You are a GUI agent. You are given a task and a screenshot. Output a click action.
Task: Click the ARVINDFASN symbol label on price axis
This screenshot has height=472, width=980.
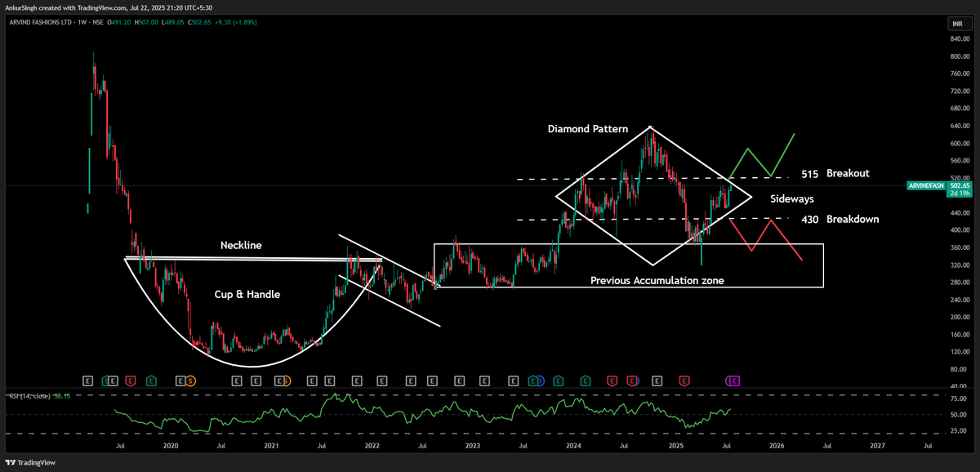[x=925, y=186]
